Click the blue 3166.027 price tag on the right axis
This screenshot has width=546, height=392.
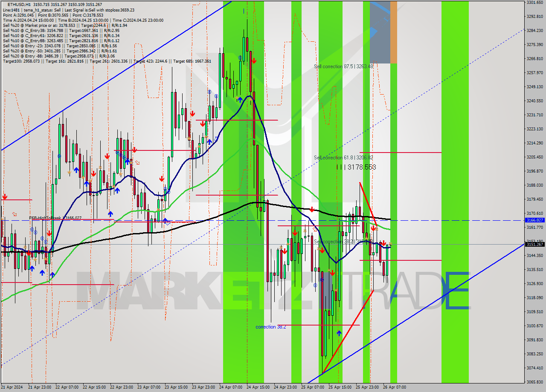(x=534, y=220)
